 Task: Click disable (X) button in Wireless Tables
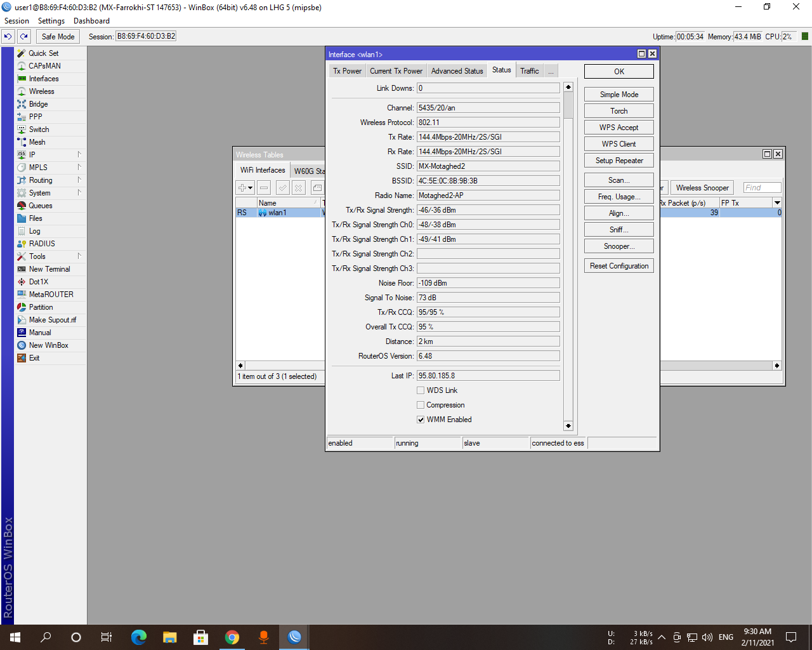(x=299, y=188)
